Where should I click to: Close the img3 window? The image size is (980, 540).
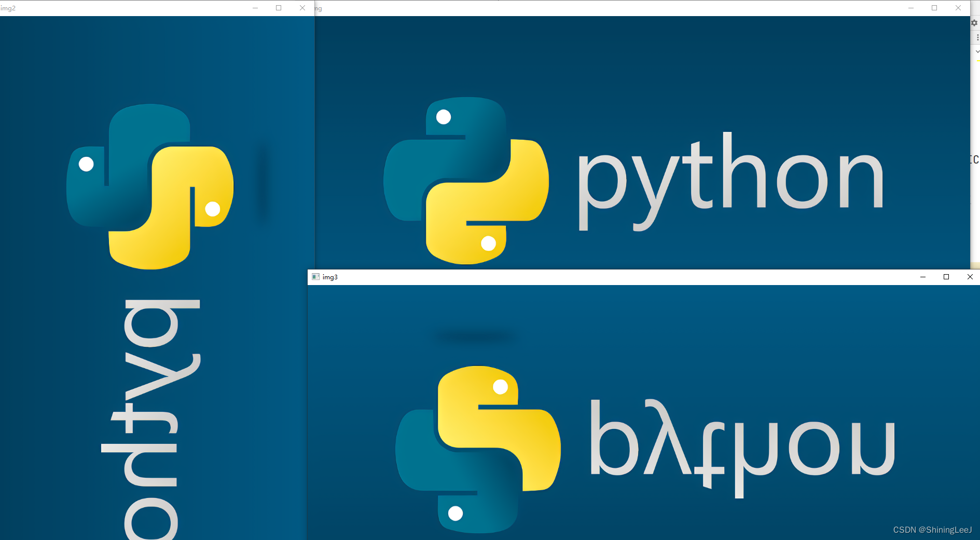970,277
